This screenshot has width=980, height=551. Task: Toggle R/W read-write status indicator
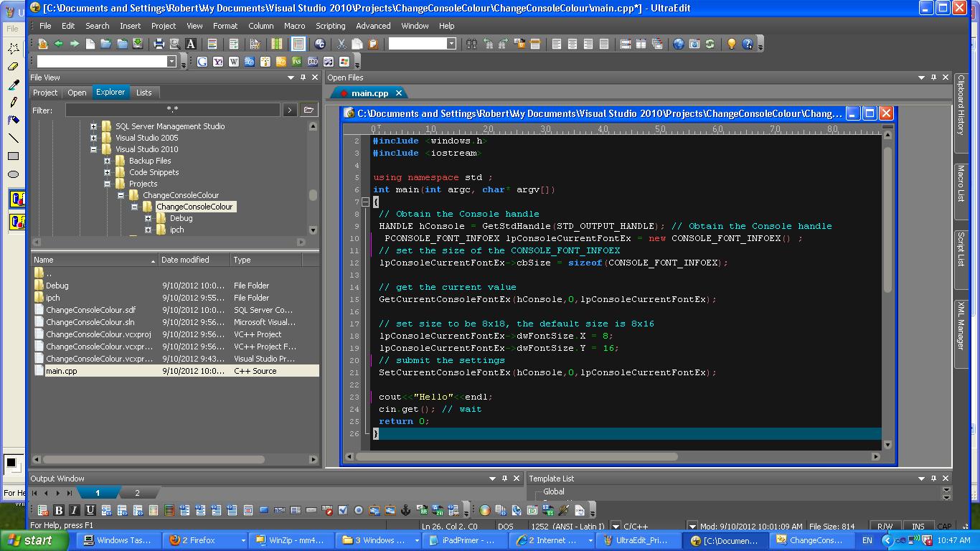(x=885, y=526)
